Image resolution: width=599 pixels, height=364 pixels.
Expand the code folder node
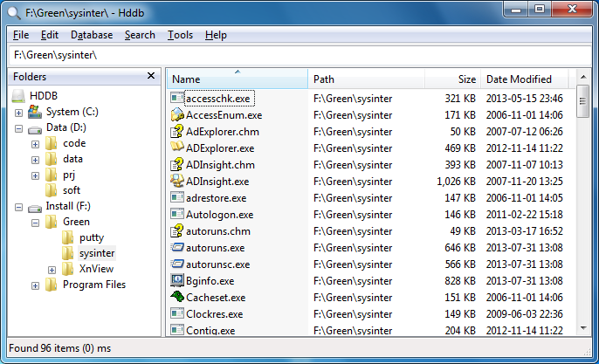click(35, 144)
